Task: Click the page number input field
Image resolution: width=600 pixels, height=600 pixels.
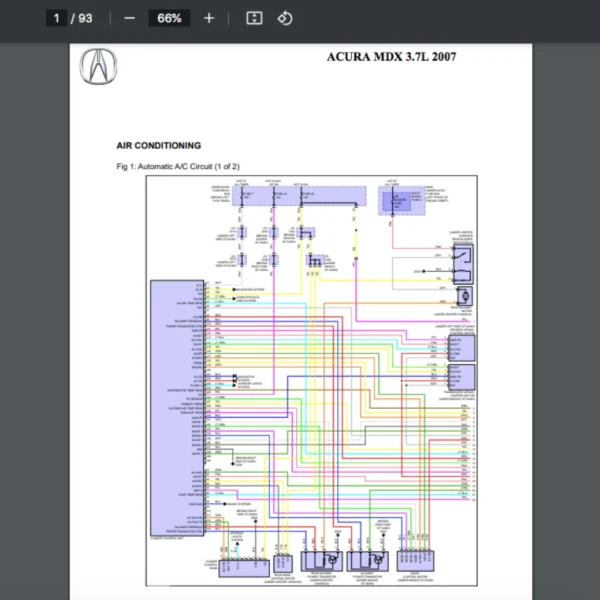Action: (x=57, y=18)
